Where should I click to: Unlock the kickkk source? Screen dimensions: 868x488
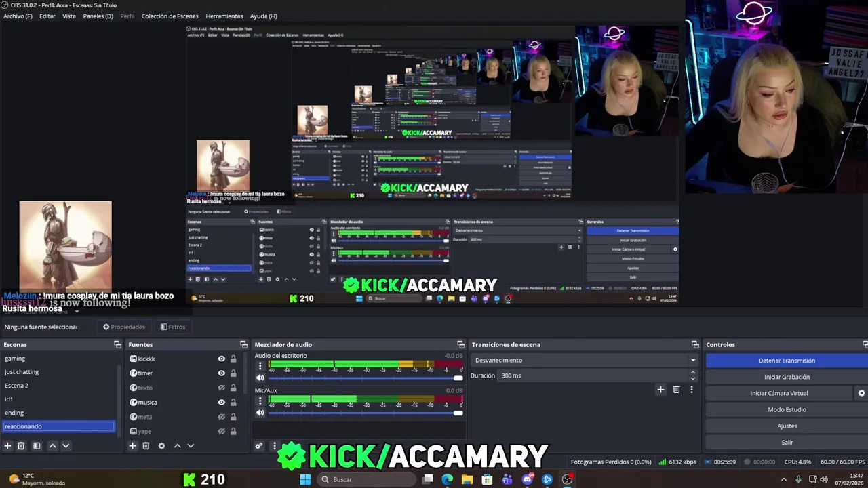tap(233, 359)
